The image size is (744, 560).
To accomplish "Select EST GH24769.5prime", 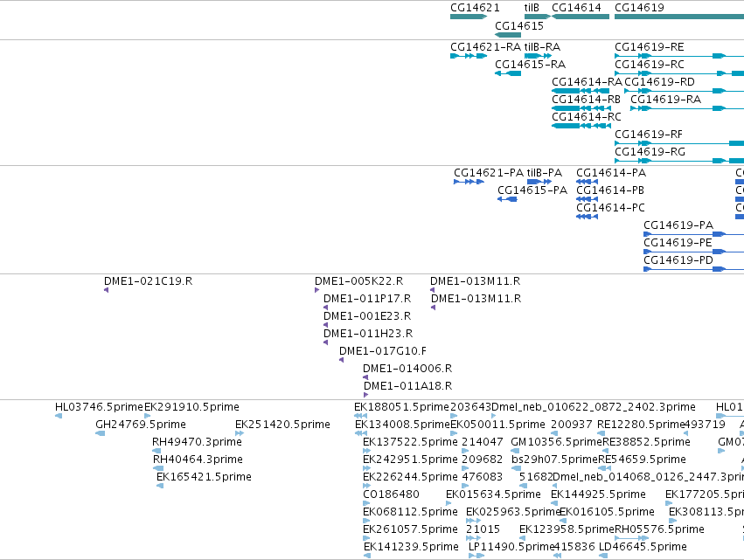I will (x=101, y=434).
